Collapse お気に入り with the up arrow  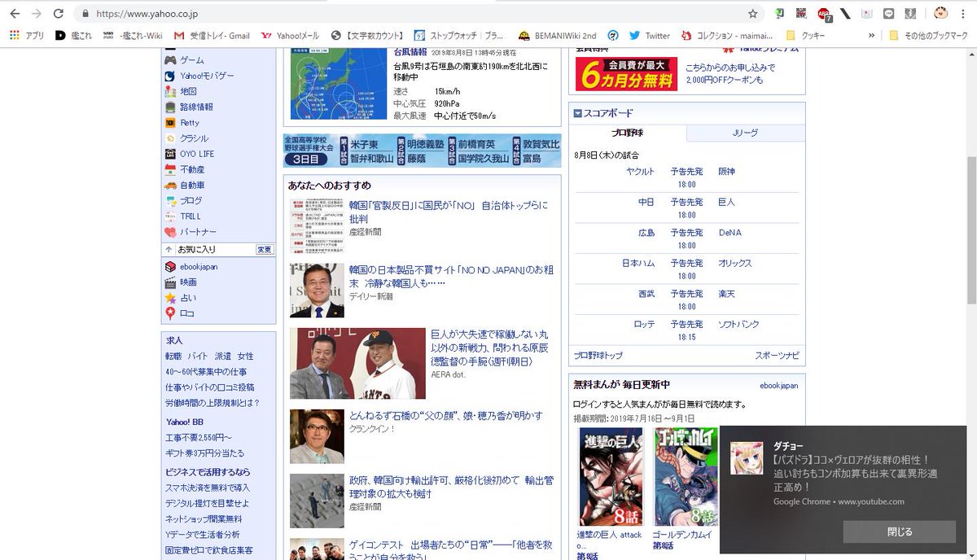(x=169, y=249)
